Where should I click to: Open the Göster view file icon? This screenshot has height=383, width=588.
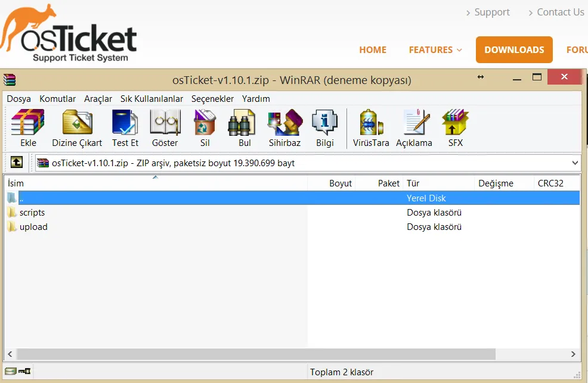pyautogui.click(x=164, y=123)
